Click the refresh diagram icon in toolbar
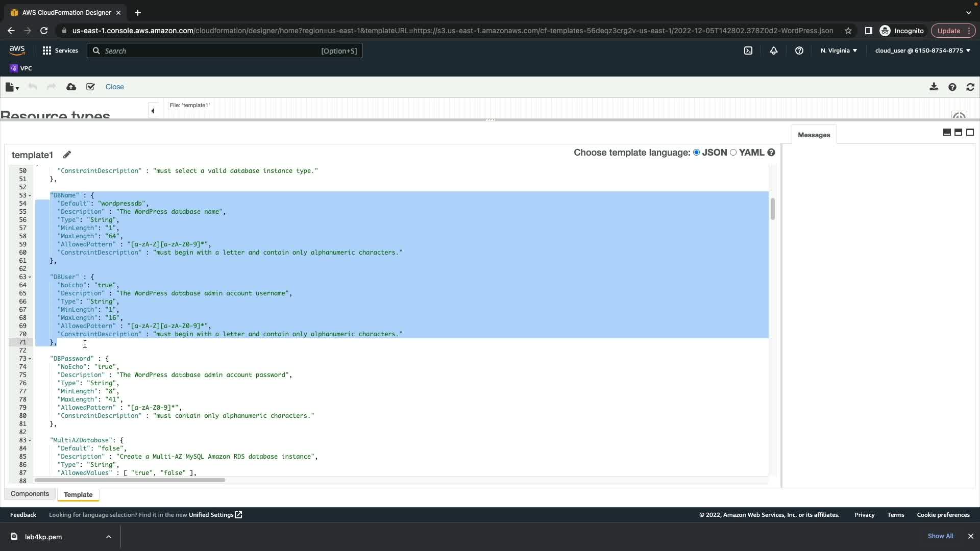This screenshot has width=980, height=551. click(x=970, y=87)
